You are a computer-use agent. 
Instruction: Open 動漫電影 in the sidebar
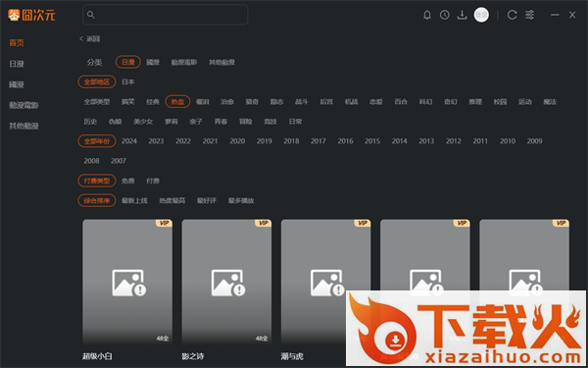tap(24, 105)
